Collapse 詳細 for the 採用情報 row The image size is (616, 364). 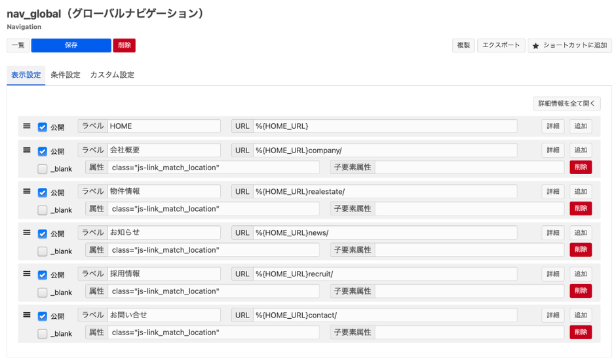tap(552, 274)
